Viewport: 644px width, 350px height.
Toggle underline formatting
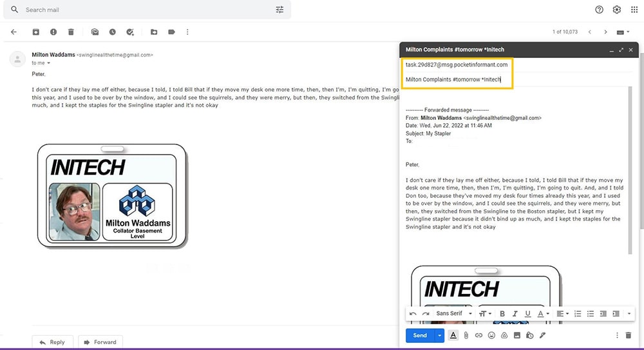(527, 313)
